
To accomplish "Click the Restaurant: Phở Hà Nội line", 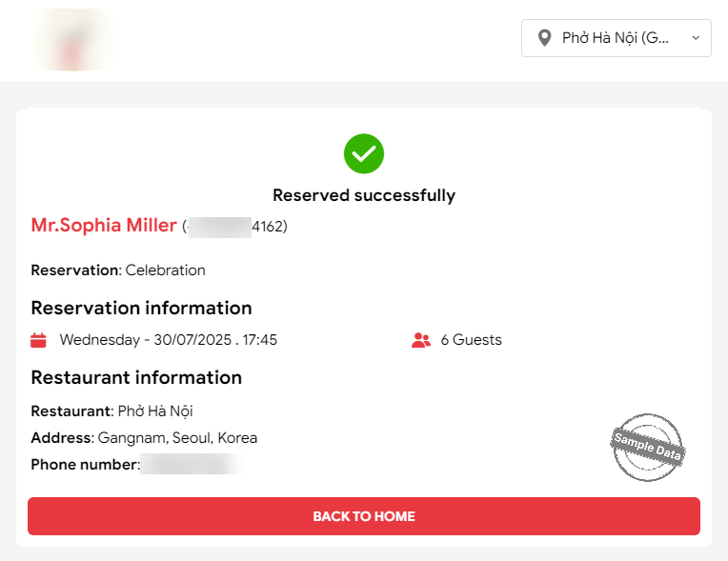I will [111, 411].
